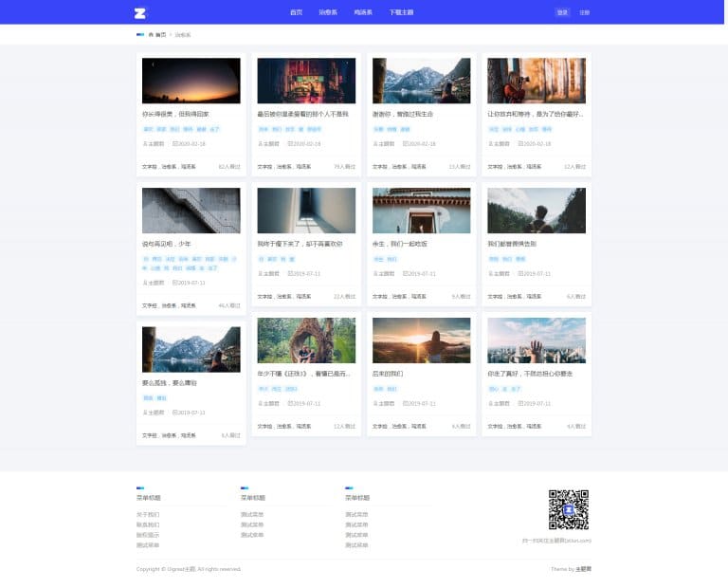Click the Z site logo in header
Screen dimensions: 728x588
(140, 12)
